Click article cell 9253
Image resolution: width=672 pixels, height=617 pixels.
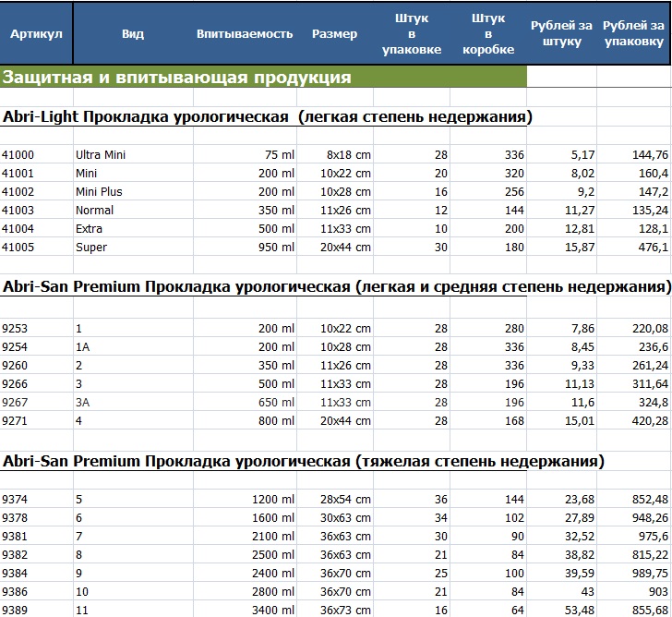36,329
